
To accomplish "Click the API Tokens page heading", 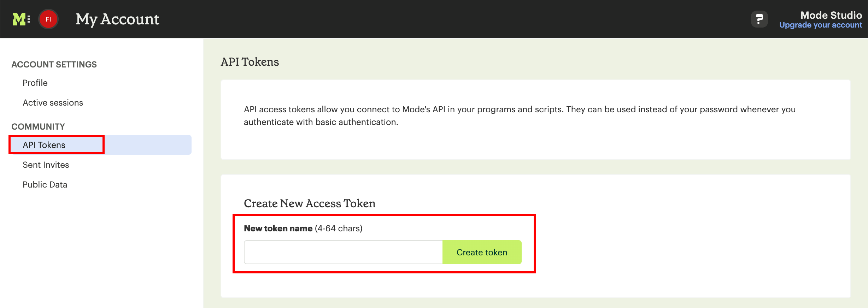I will click(x=250, y=62).
